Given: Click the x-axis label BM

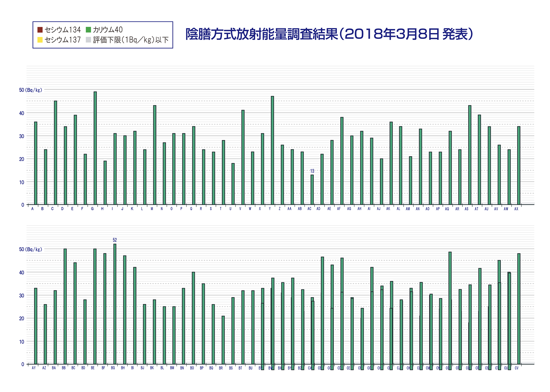Looking at the screenshot, I should (172, 368).
